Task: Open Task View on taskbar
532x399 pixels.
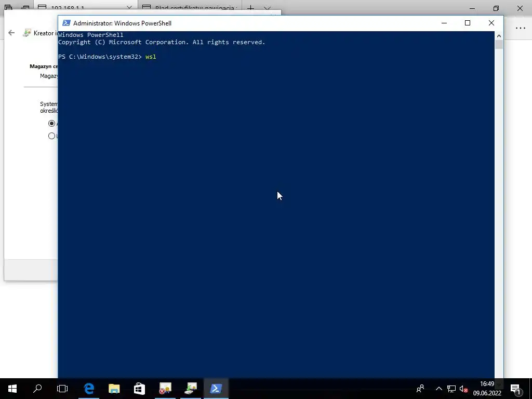Action: [x=62, y=389]
